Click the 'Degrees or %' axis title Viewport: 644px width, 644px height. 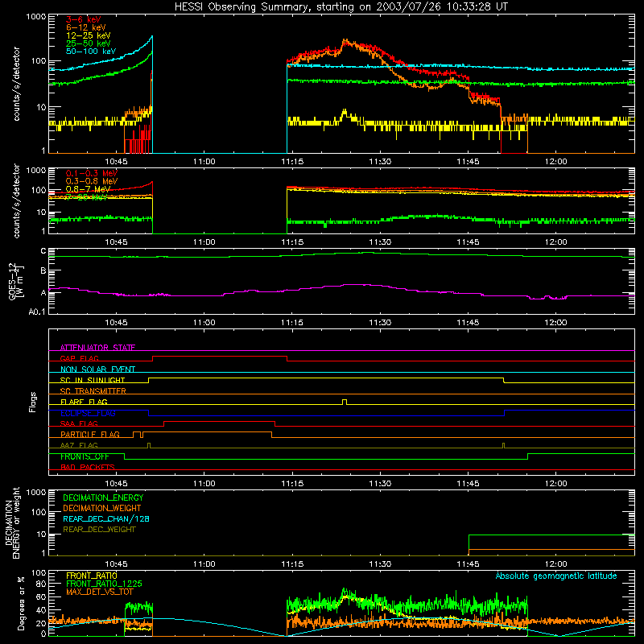click(x=21, y=603)
